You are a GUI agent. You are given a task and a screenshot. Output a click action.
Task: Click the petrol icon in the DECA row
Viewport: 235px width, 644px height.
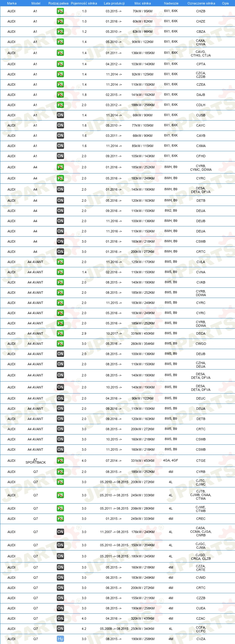tap(60, 333)
